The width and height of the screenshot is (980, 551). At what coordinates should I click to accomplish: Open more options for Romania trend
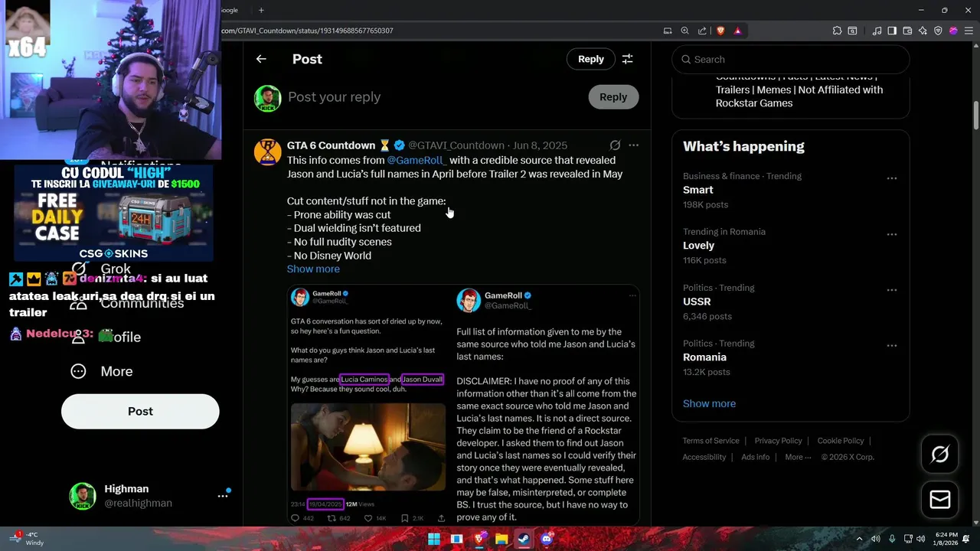point(892,346)
